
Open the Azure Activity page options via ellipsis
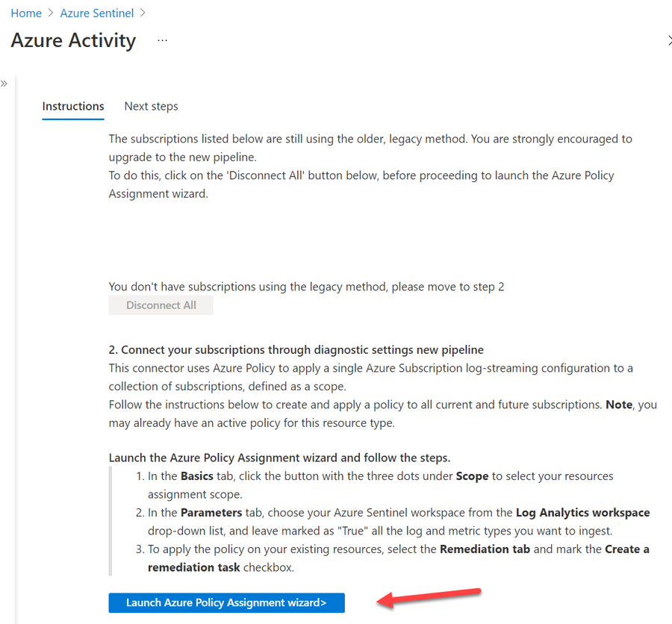162,40
